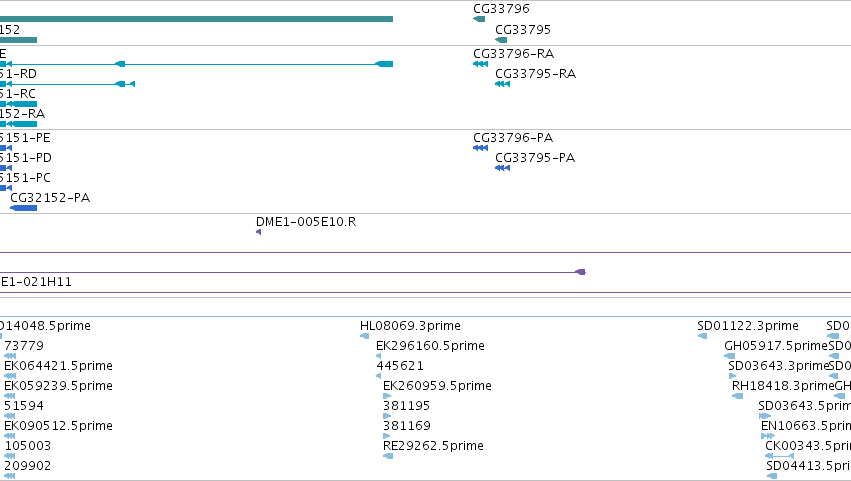
Task: Select the CG33795-RA transcript arrow glyph
Action: point(503,84)
